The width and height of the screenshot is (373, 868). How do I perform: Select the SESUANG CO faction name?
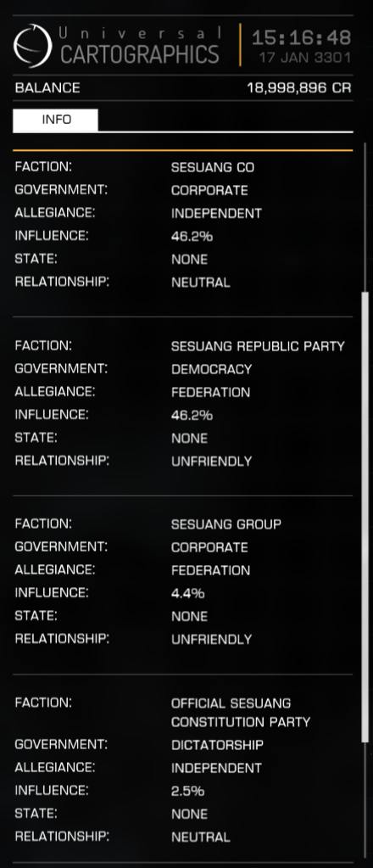213,167
